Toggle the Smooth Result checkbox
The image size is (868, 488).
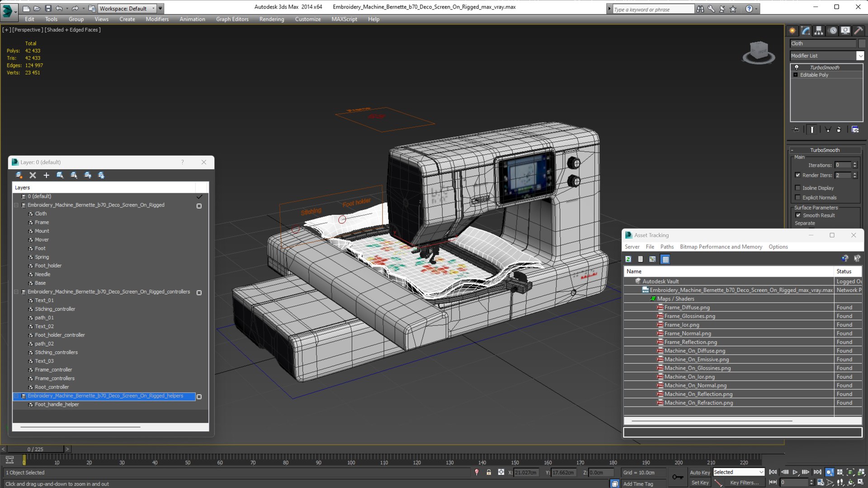[798, 216]
